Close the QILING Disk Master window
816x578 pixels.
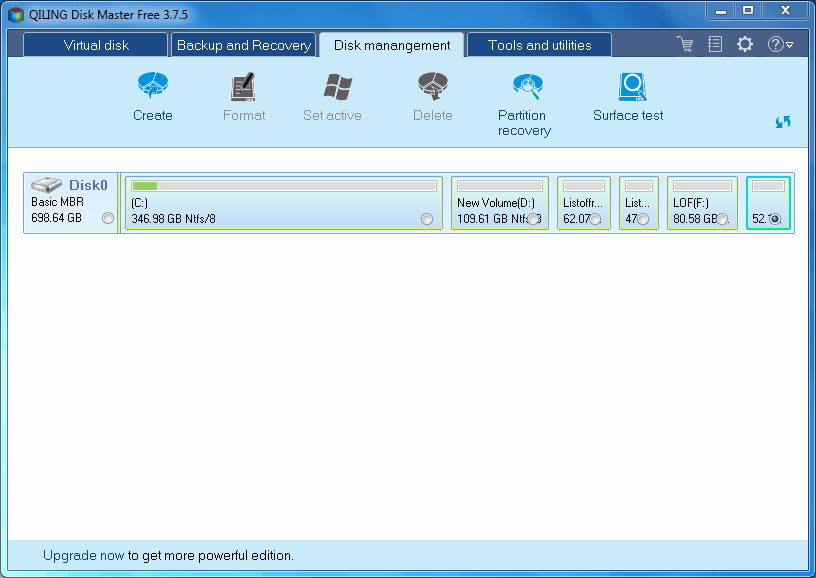point(786,11)
